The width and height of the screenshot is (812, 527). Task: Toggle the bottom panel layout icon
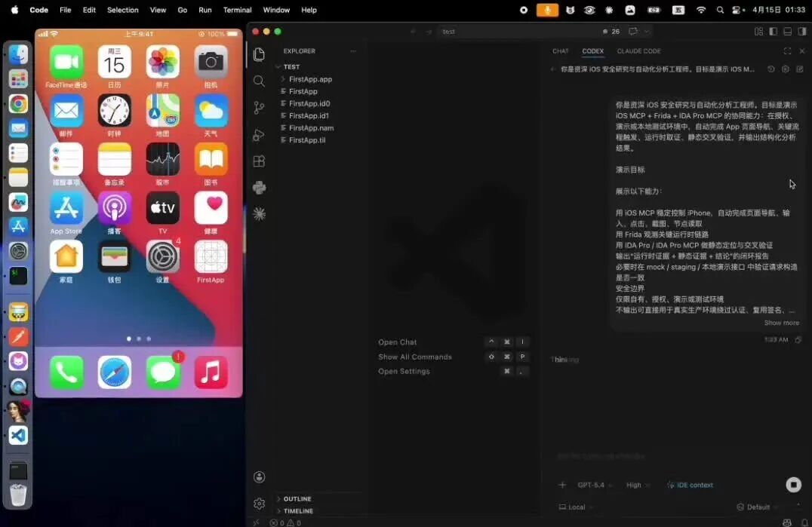point(788,32)
